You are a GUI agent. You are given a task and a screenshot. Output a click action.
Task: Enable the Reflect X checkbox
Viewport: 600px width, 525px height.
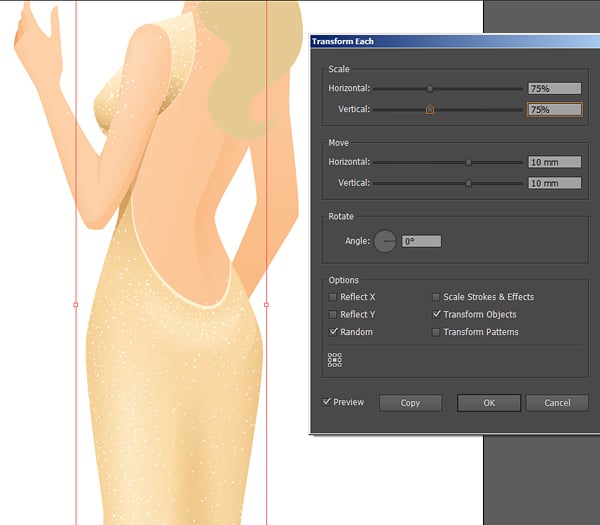[x=333, y=297]
